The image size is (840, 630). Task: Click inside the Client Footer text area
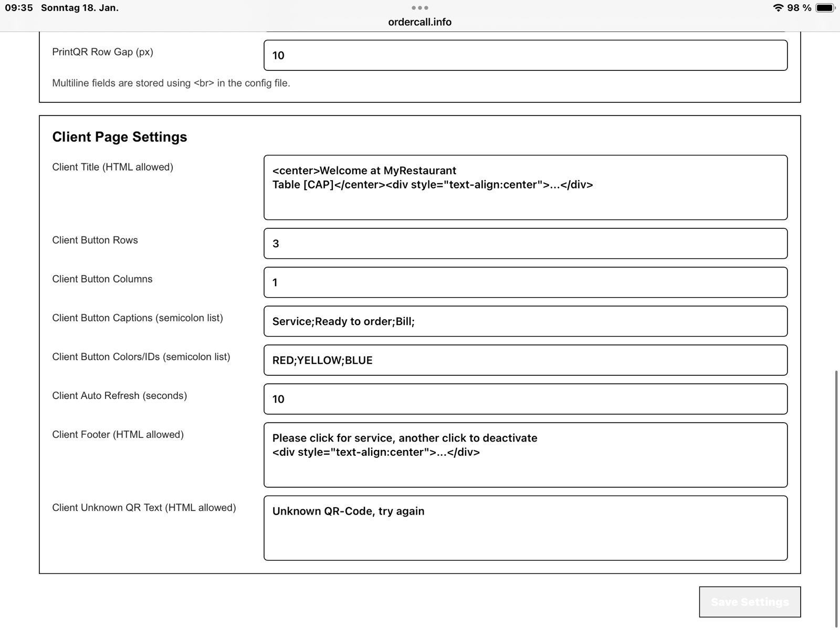pyautogui.click(x=525, y=455)
